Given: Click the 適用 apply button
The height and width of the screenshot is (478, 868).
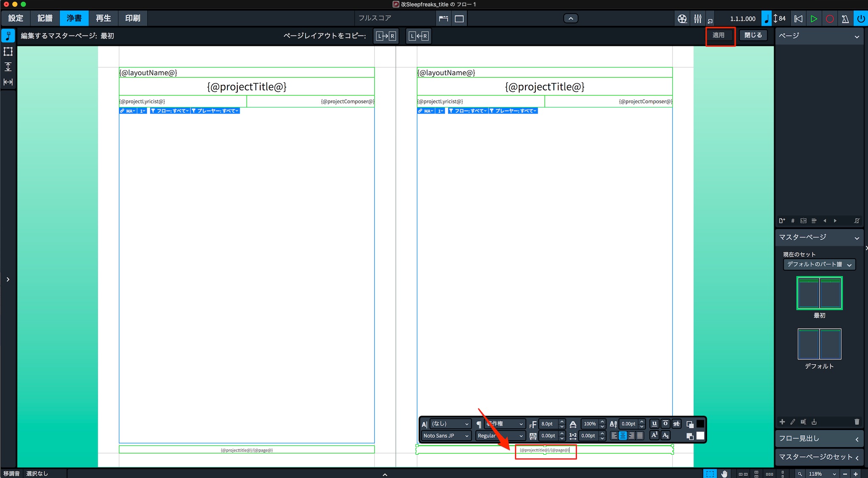Looking at the screenshot, I should pos(719,35).
